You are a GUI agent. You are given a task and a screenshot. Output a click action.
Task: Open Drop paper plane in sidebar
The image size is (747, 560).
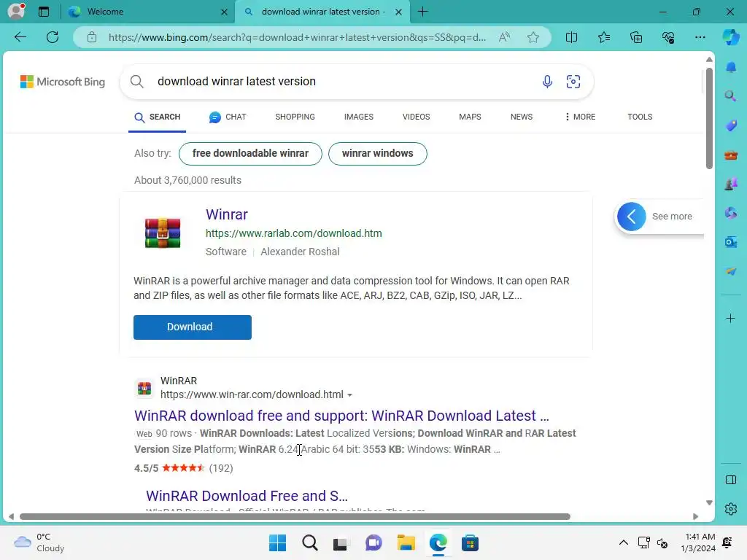click(x=731, y=271)
